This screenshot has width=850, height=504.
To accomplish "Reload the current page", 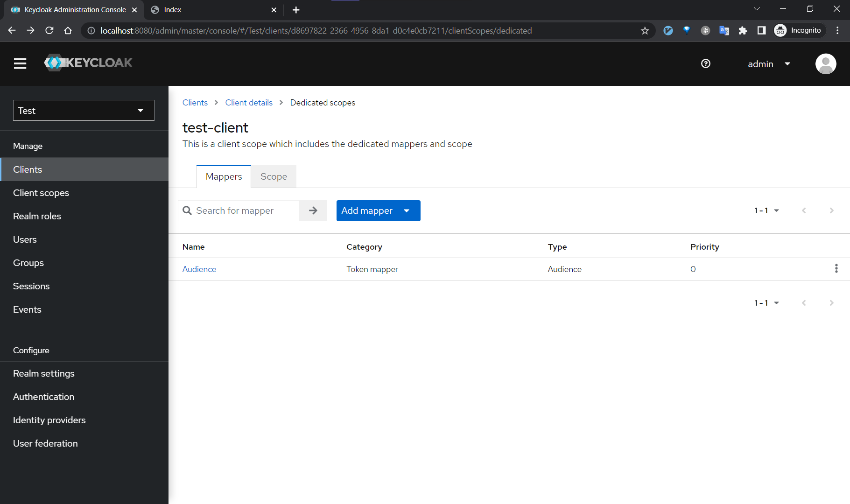I will pos(49,30).
